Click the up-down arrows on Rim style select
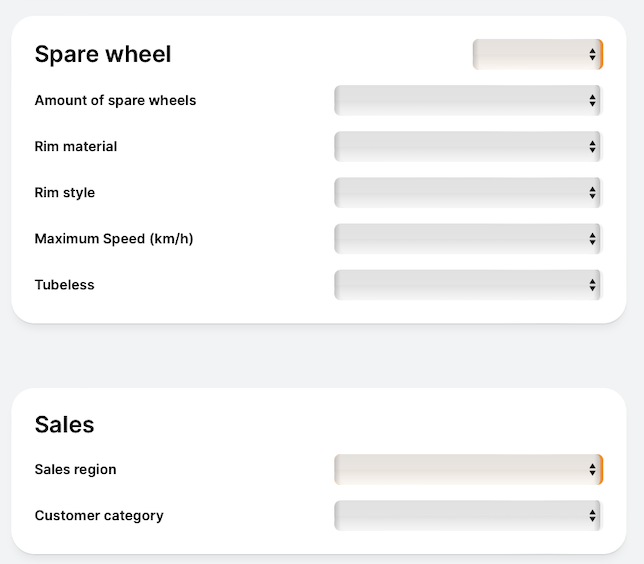644x564 pixels. (592, 192)
